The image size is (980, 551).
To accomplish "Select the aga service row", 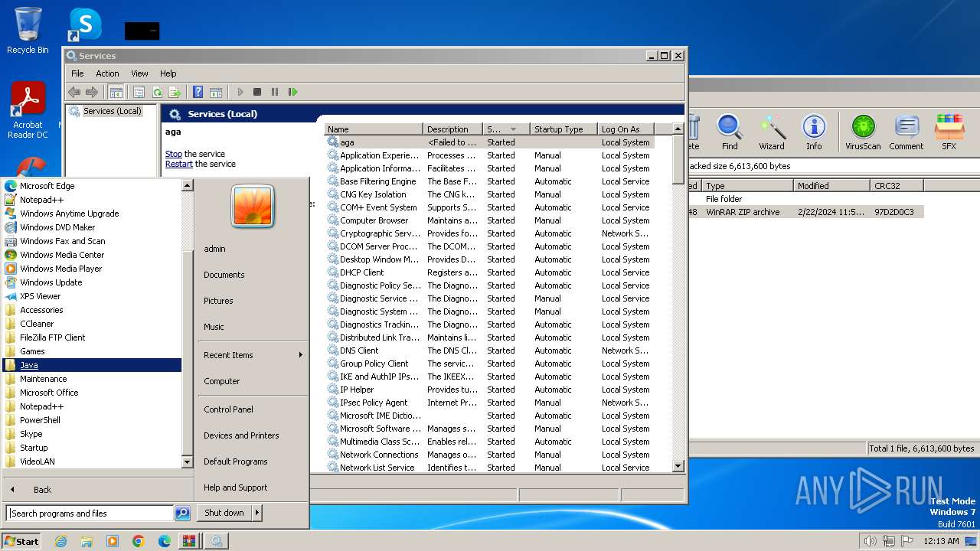I will tap(490, 142).
